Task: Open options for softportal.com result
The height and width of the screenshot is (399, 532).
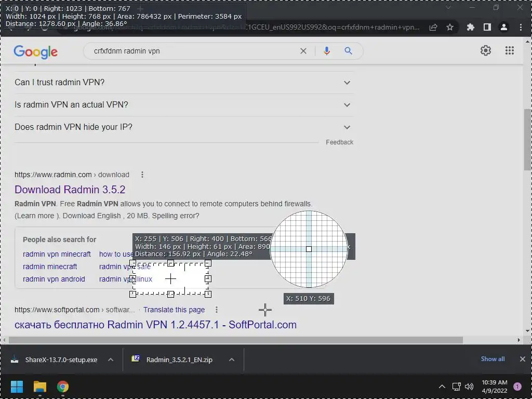Action: pyautogui.click(x=217, y=310)
